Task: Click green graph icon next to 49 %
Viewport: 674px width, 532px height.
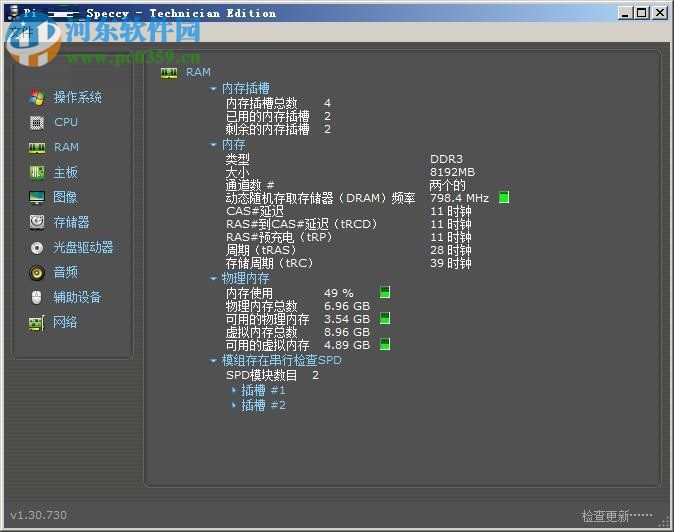Action: [x=385, y=292]
